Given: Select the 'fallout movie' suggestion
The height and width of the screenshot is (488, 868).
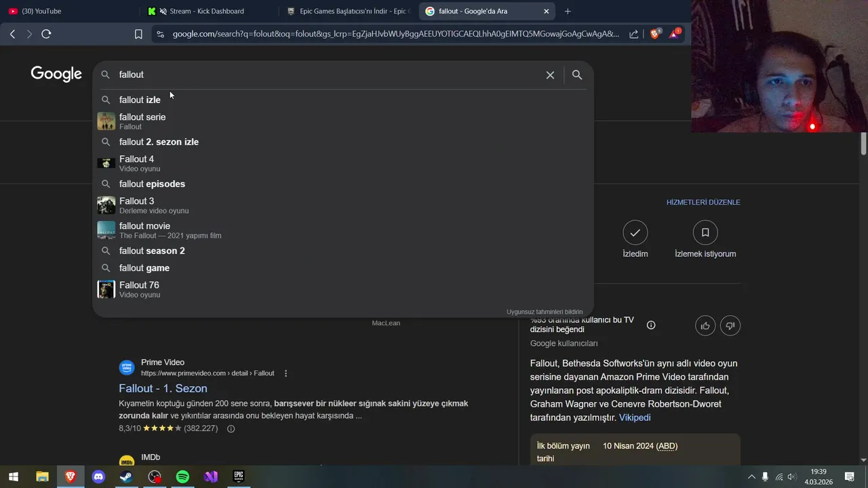Looking at the screenshot, I should [x=343, y=230].
